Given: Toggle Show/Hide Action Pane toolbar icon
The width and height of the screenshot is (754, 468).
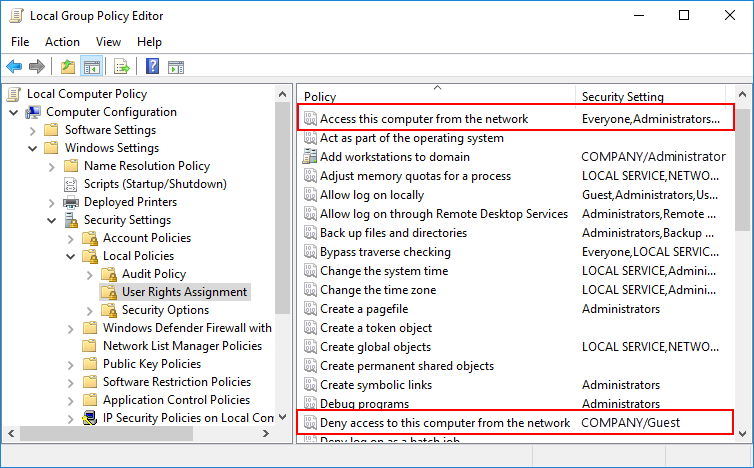Looking at the screenshot, I should [x=176, y=67].
